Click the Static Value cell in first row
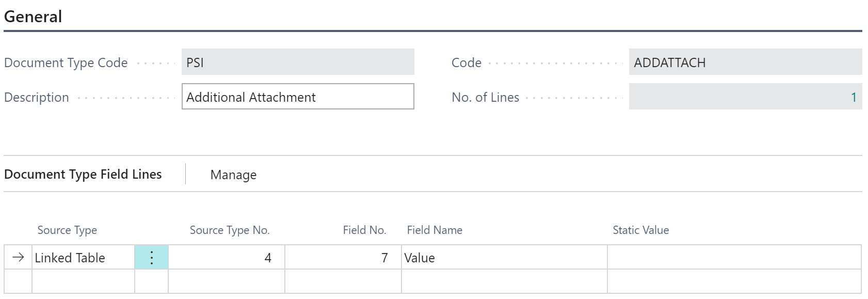868x299 pixels. [734, 257]
